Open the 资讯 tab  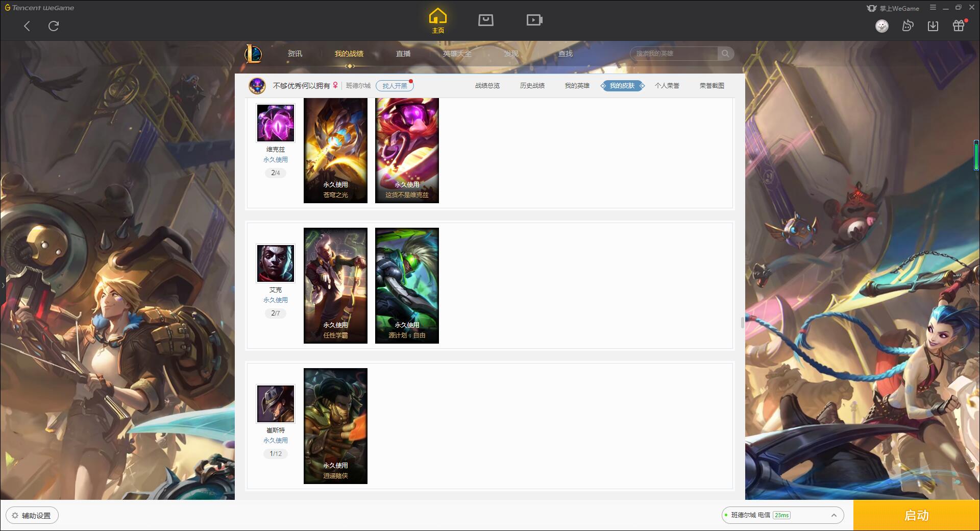[x=295, y=54]
